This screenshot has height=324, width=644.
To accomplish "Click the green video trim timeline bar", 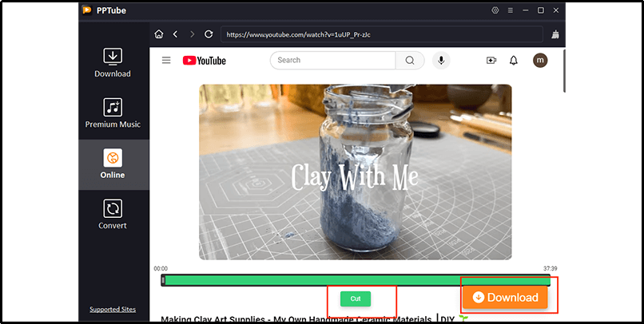I will click(x=356, y=280).
